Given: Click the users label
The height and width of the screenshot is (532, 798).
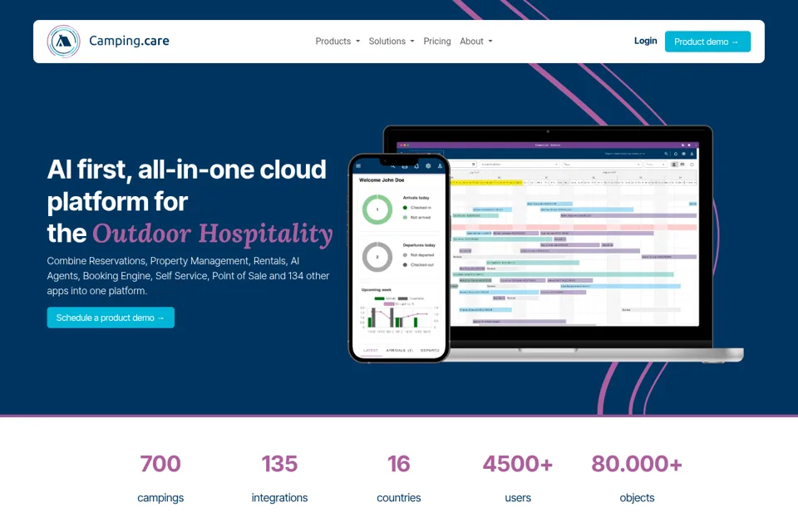Looking at the screenshot, I should pos(518,498).
